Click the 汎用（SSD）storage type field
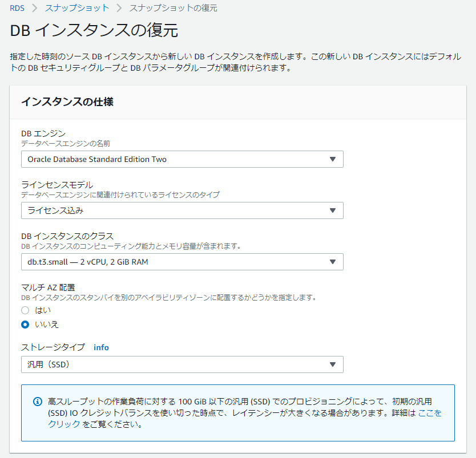The height and width of the screenshot is (458, 476). point(183,364)
